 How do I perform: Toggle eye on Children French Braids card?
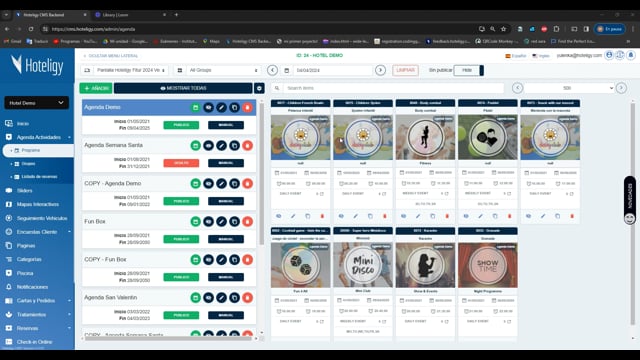[x=279, y=216]
